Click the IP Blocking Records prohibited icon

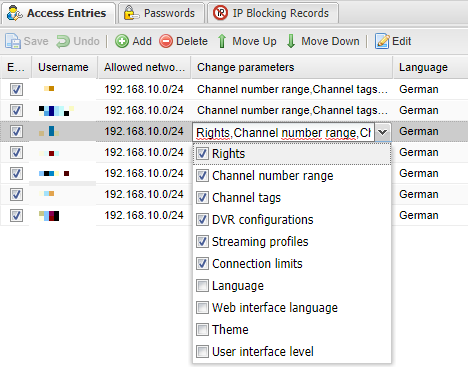tap(220, 13)
